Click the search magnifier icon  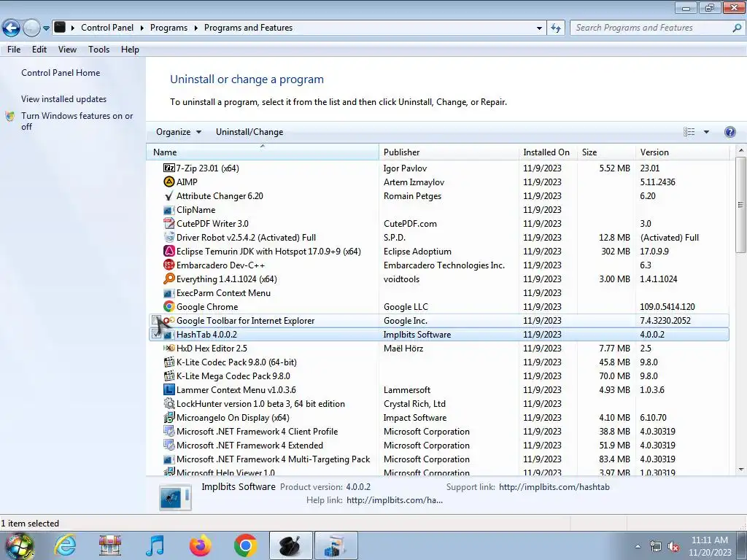737,28
